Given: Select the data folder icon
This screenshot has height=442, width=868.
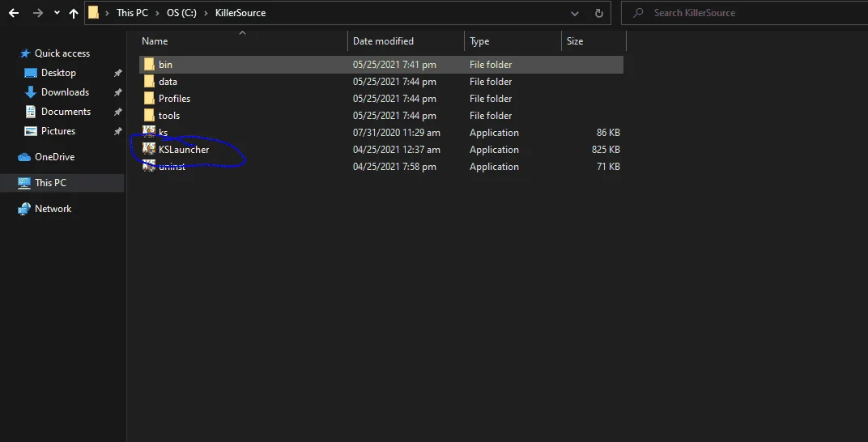Looking at the screenshot, I should tap(149, 81).
